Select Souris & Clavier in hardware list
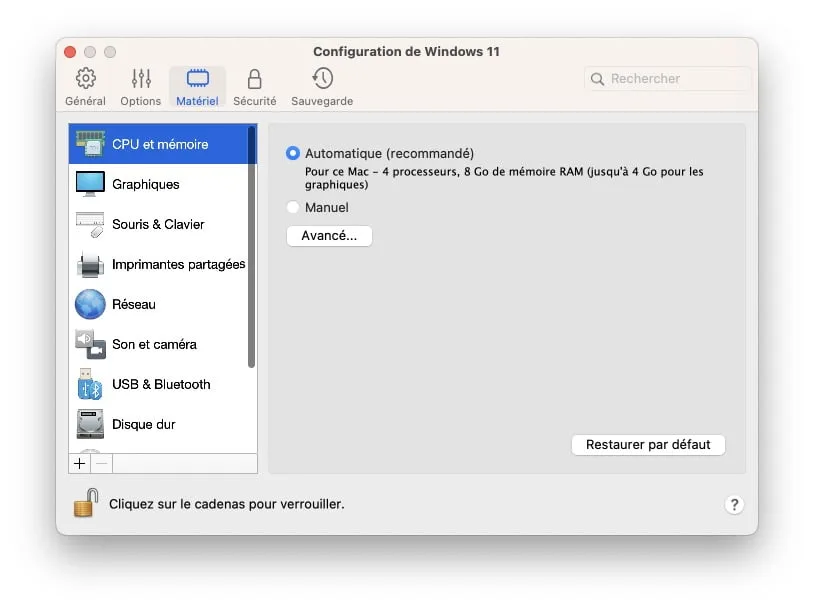 [162, 224]
